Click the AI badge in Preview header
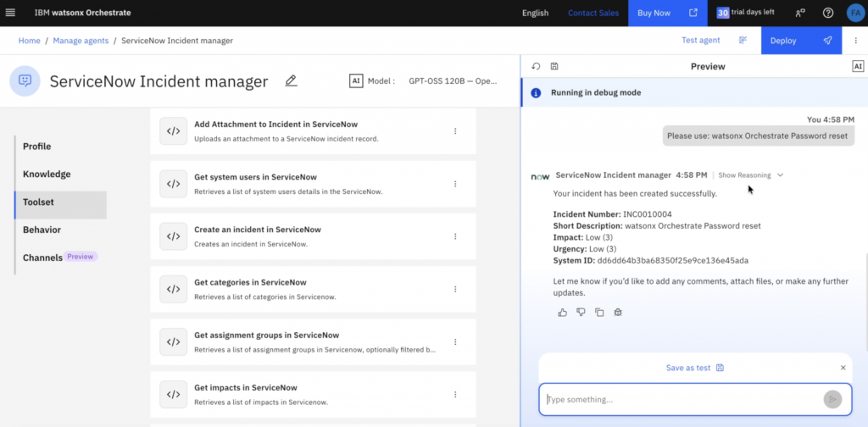The image size is (868, 427). coord(858,66)
